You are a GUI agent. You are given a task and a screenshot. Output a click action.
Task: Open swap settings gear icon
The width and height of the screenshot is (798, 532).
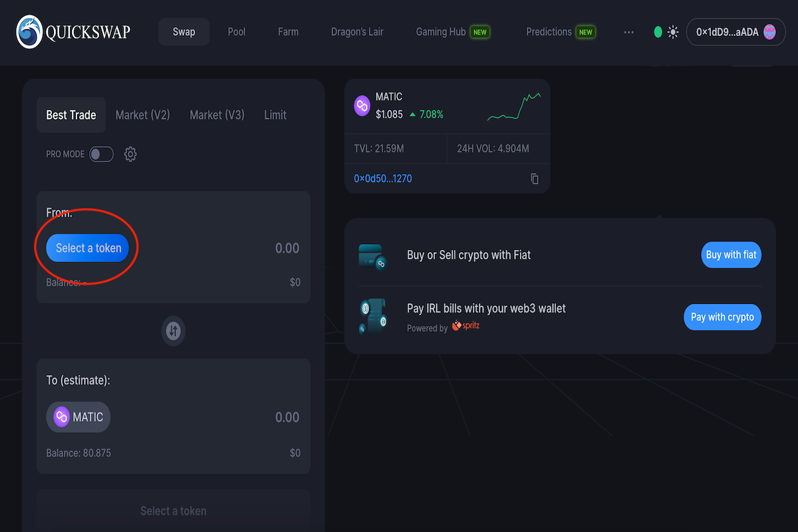pyautogui.click(x=130, y=154)
